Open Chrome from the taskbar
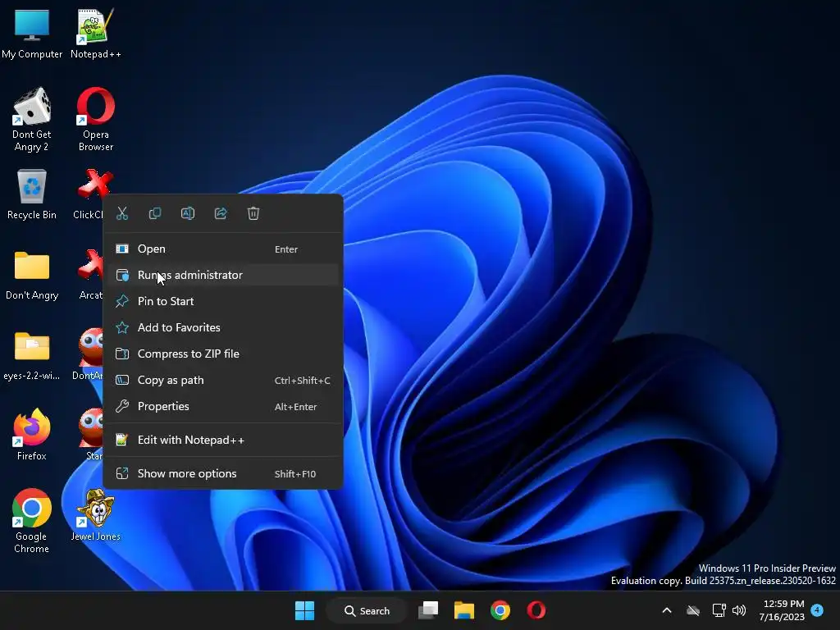This screenshot has height=630, width=840. [500, 610]
